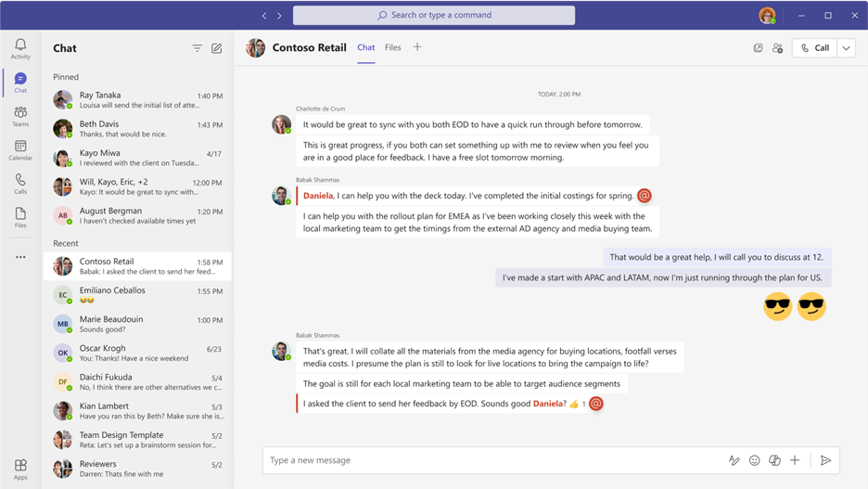Image resolution: width=868 pixels, height=489 pixels.
Task: Open chat with August Bergman
Action: (x=137, y=215)
